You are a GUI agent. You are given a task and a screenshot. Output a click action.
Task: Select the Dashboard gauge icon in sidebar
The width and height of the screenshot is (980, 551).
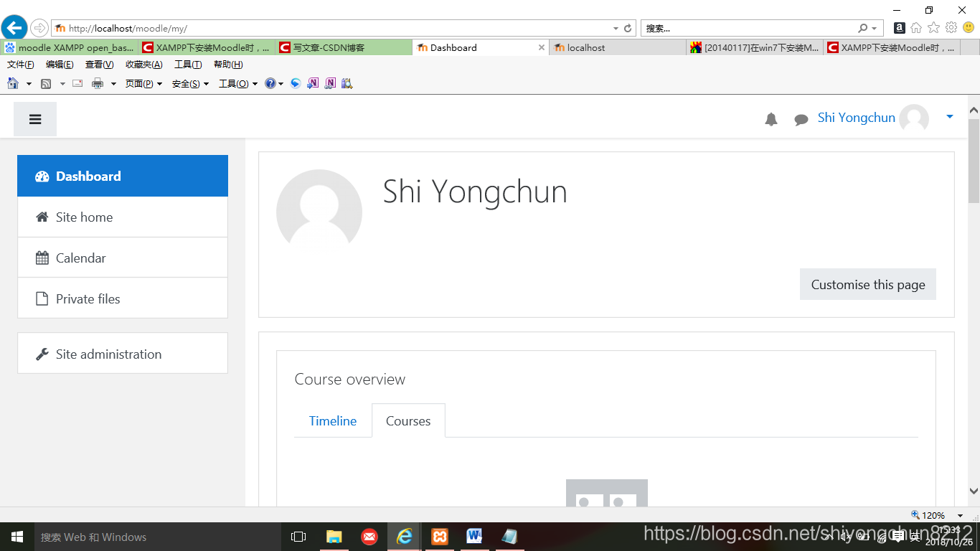(42, 176)
